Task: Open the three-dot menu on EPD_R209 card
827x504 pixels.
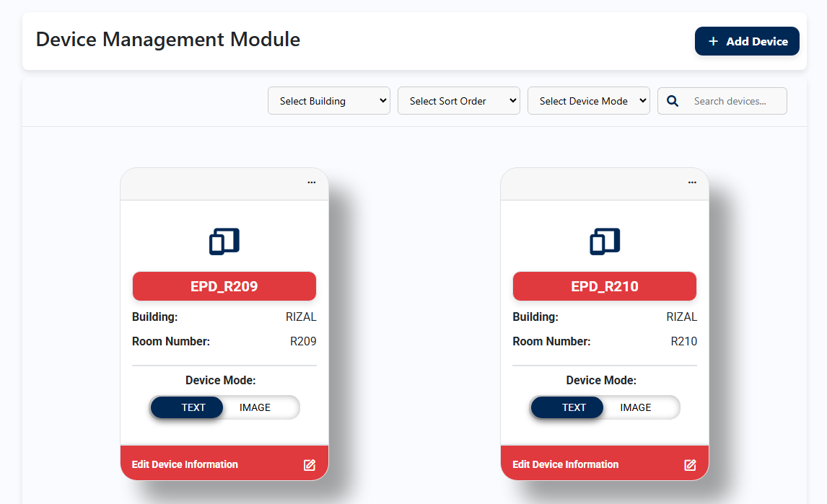Action: (312, 182)
